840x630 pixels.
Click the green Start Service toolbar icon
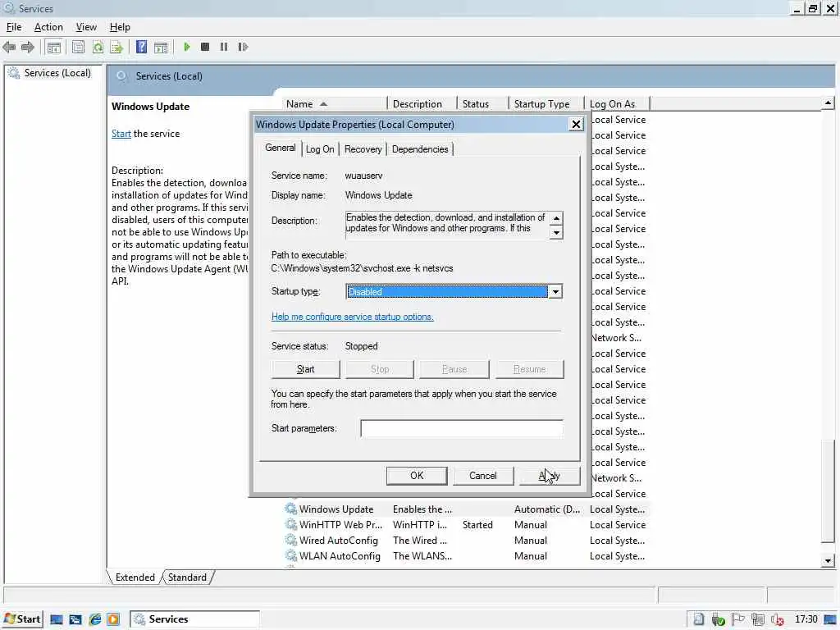(187, 47)
